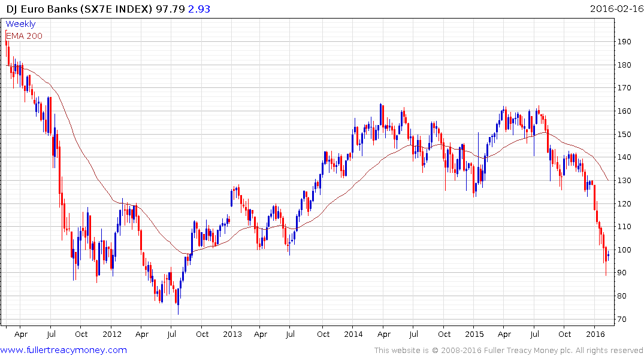Click the April 2014 peak candlestick near 163
Image resolution: width=644 pixels, height=359 pixels.
click(x=381, y=115)
